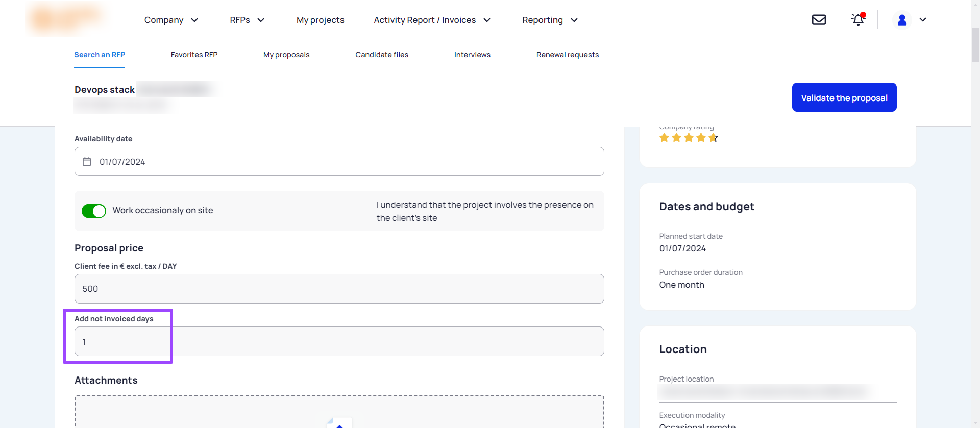Click the Project location label
This screenshot has width=980, height=428.
coord(686,379)
